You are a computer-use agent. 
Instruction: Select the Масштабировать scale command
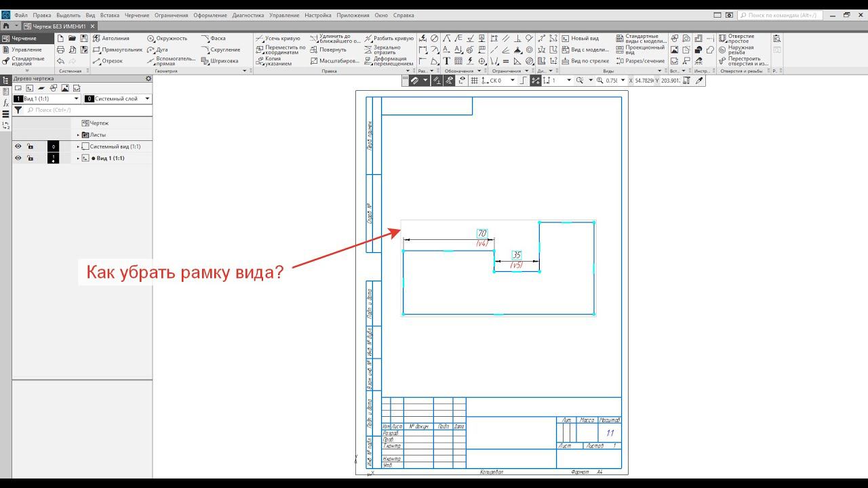pos(335,61)
